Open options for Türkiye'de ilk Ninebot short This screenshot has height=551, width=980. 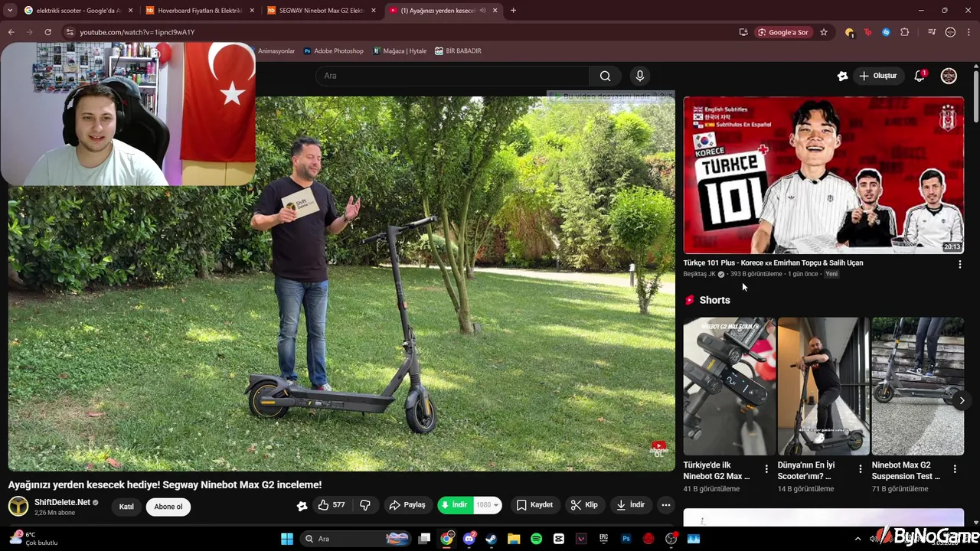[766, 468]
